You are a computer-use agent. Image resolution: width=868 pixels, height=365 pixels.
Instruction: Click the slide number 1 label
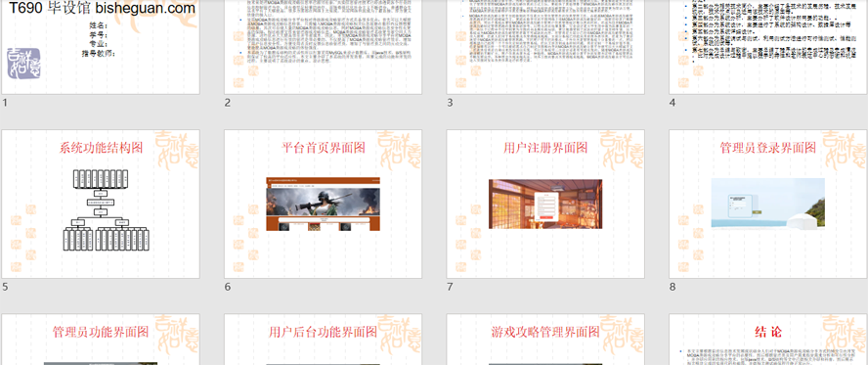(5, 103)
